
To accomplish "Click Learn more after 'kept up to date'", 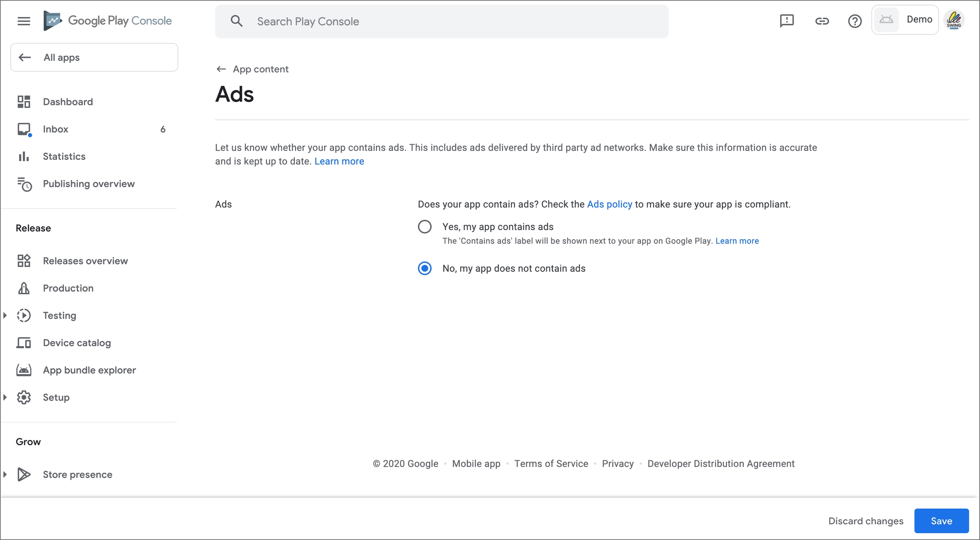I will pos(339,161).
